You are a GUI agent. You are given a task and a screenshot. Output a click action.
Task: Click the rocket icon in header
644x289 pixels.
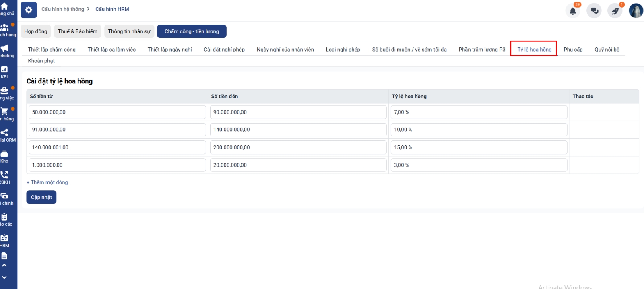point(615,11)
